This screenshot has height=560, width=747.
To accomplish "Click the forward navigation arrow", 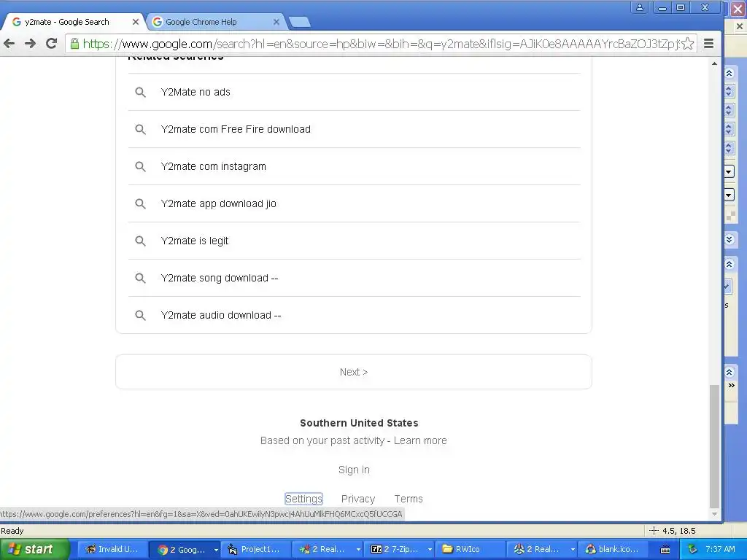I will (x=30, y=44).
